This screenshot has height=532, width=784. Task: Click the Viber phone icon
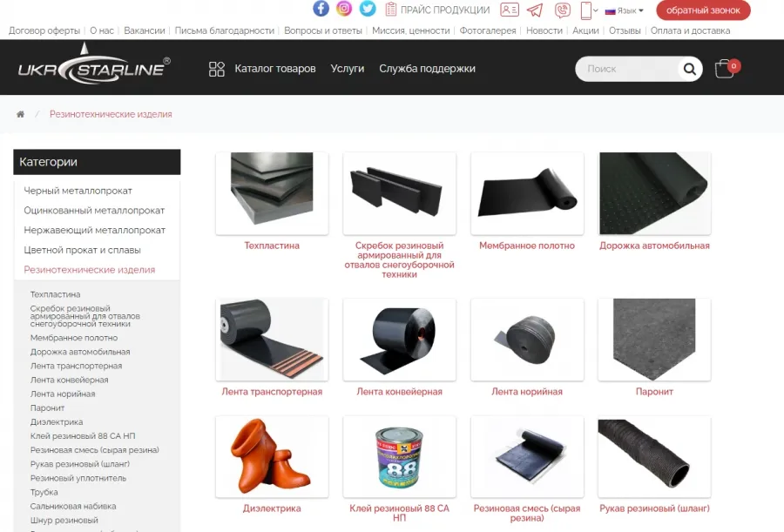[563, 10]
